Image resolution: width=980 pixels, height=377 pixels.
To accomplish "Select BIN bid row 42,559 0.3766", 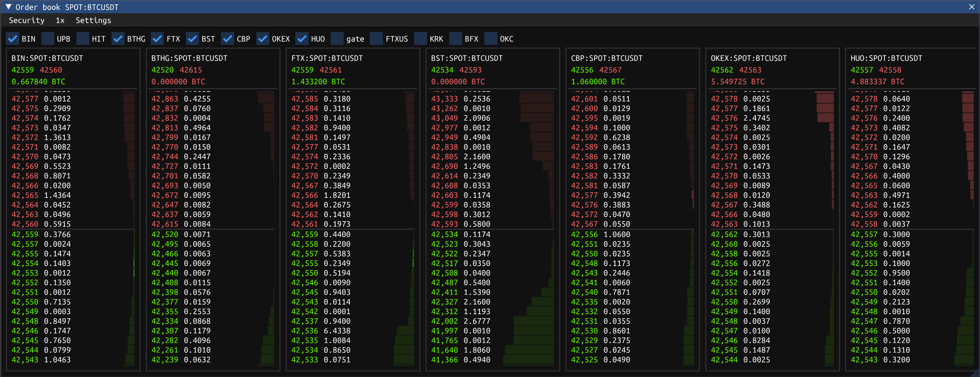I will click(x=73, y=235).
